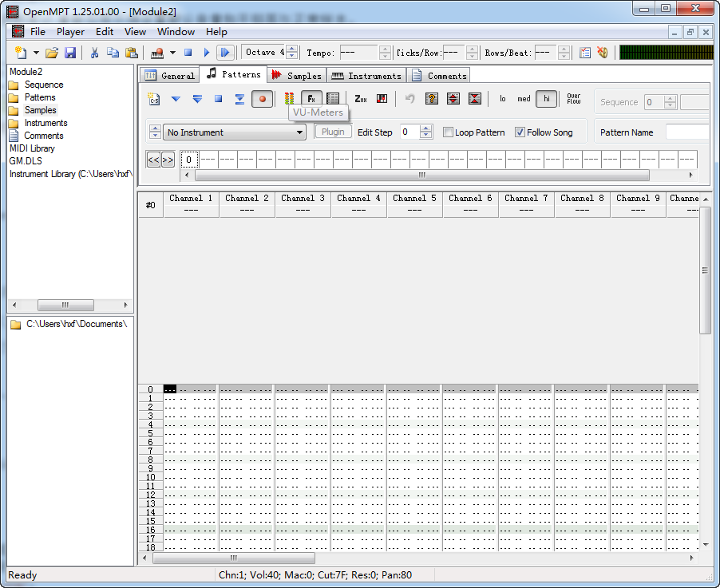Screen dimensions: 720x588
Task: Click the Stop button in main toolbar
Action: click(x=188, y=53)
